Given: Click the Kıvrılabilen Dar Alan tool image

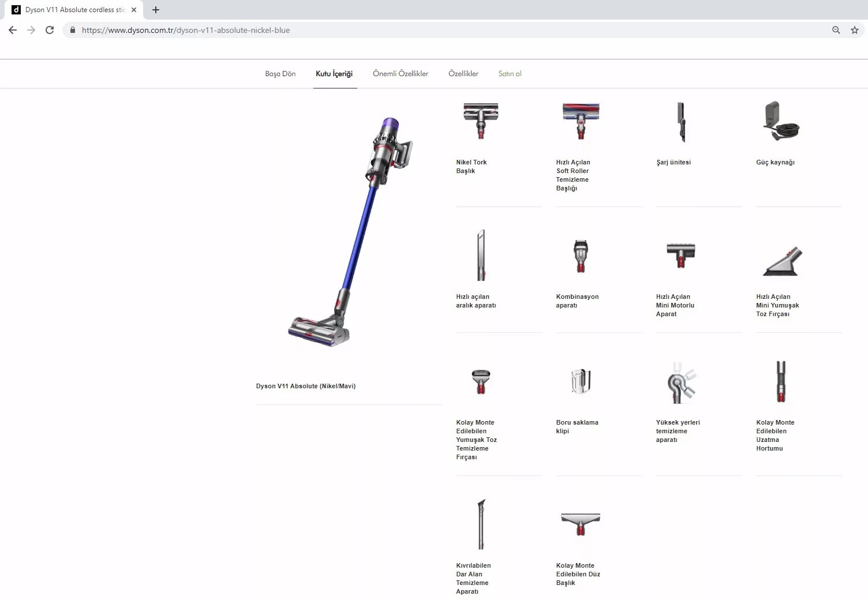Looking at the screenshot, I should tap(481, 524).
